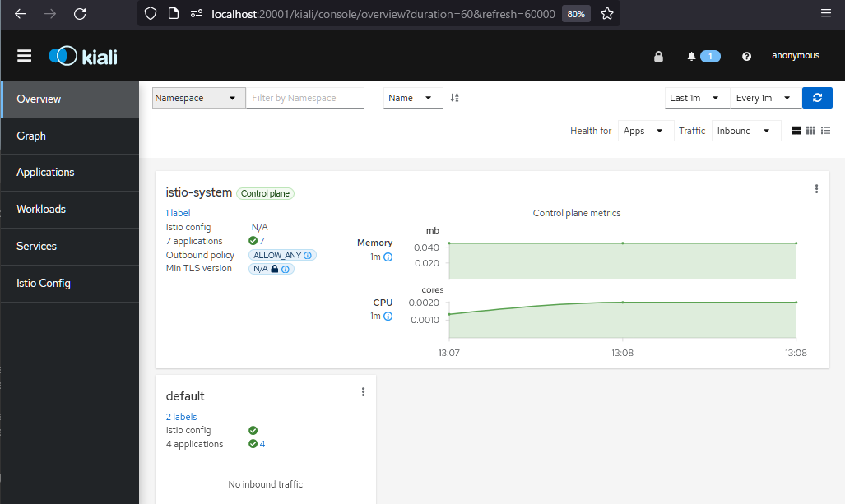Click the 1 label link in istio-system
Screen dimensions: 845x504
[178, 213]
